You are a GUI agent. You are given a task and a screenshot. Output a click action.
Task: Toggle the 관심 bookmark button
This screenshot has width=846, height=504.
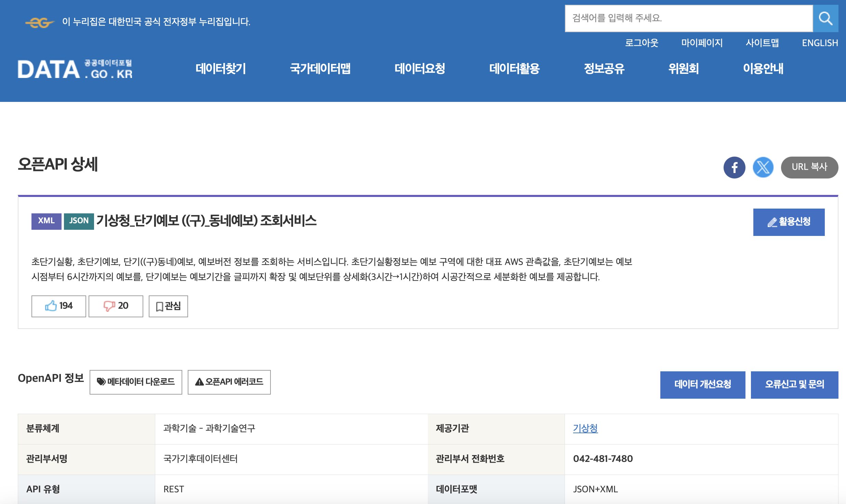click(168, 306)
